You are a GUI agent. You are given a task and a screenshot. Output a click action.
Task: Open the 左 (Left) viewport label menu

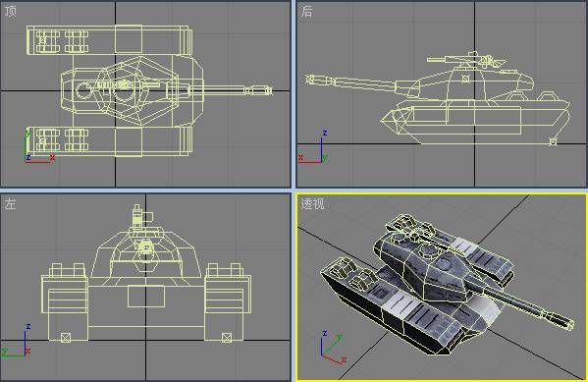pyautogui.click(x=10, y=204)
